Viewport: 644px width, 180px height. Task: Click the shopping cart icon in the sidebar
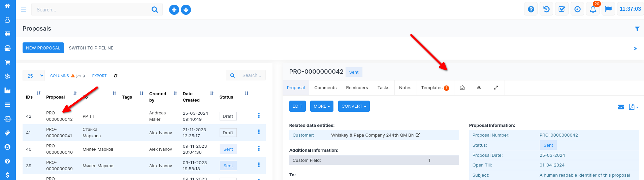tap(7, 62)
